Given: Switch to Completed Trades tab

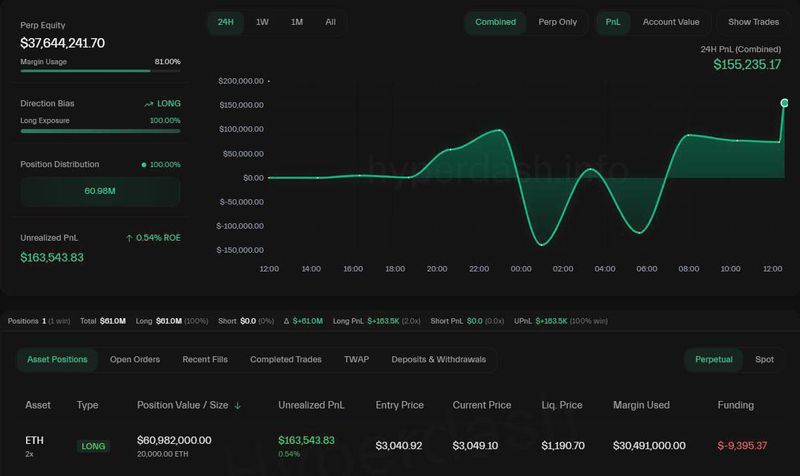Looking at the screenshot, I should click(285, 360).
